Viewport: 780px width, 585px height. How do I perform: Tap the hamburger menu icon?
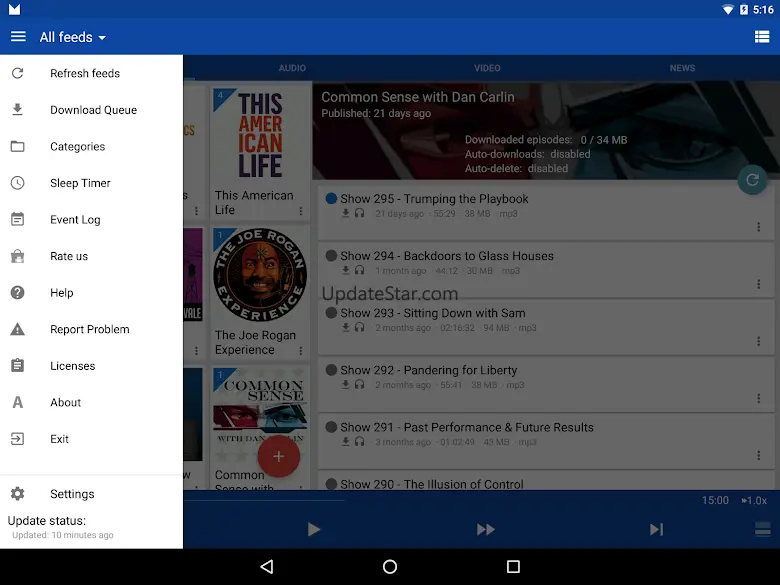pyautogui.click(x=18, y=37)
